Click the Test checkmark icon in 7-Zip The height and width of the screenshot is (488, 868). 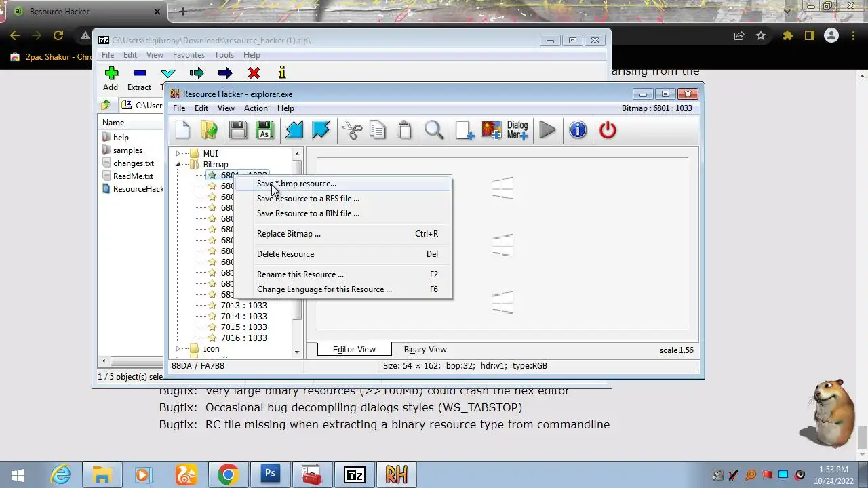click(168, 73)
